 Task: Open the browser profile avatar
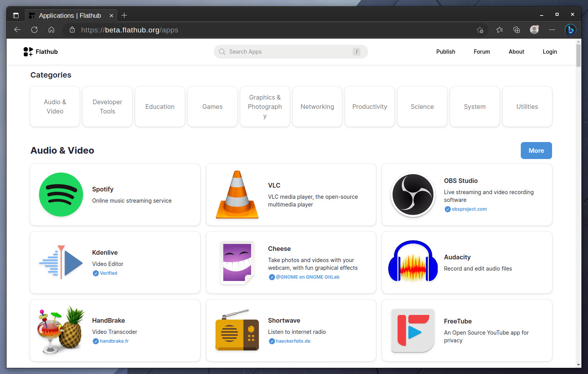click(534, 30)
